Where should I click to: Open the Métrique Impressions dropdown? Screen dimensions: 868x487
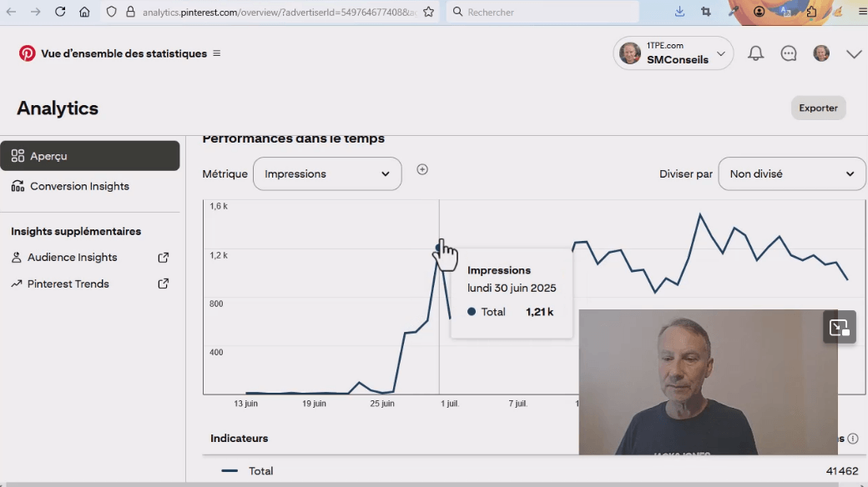click(x=327, y=173)
